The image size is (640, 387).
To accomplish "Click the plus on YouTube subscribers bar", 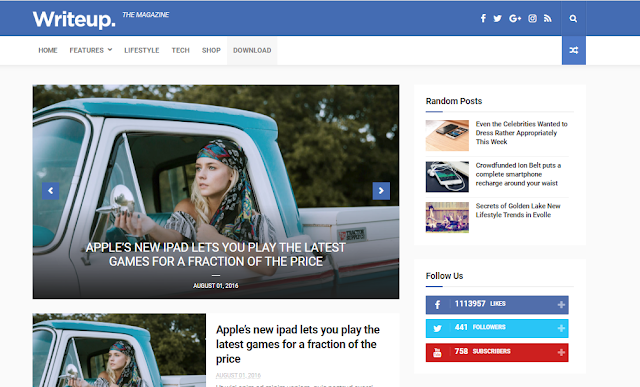I will 561,352.
